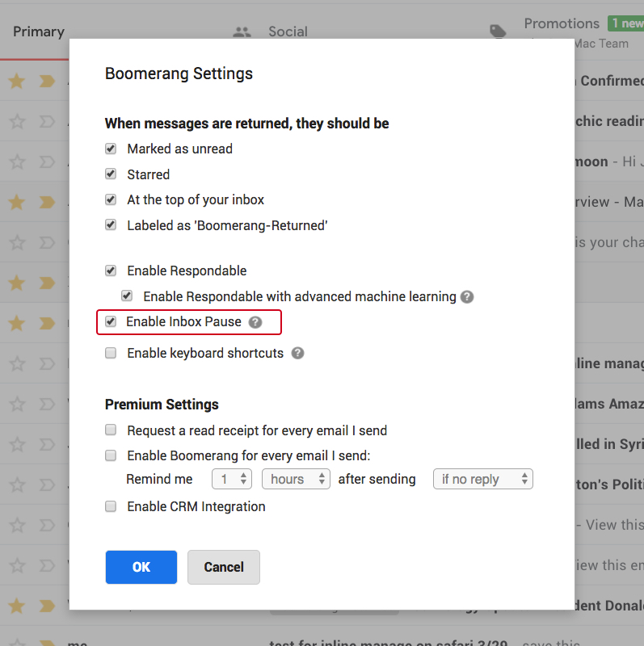The width and height of the screenshot is (644, 646).
Task: Click help icon for advanced machine learning
Action: [467, 297]
